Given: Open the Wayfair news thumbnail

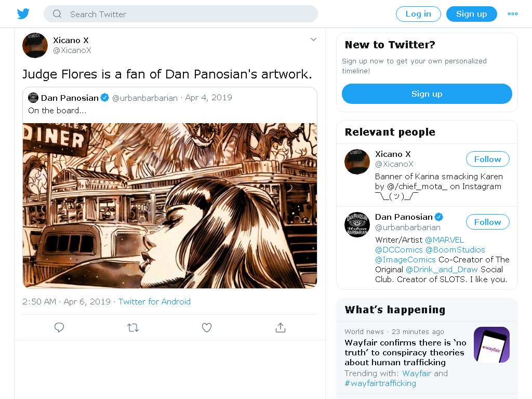Looking at the screenshot, I should (x=491, y=345).
